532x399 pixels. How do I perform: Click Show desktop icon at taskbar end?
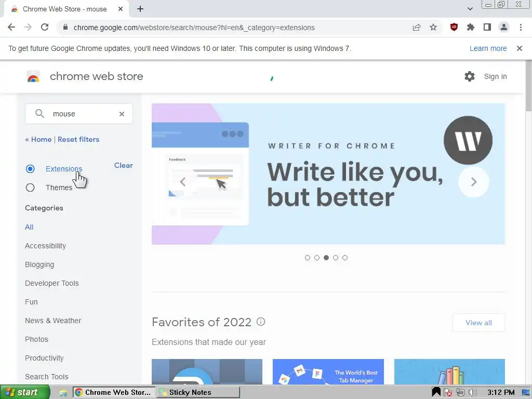point(526,393)
